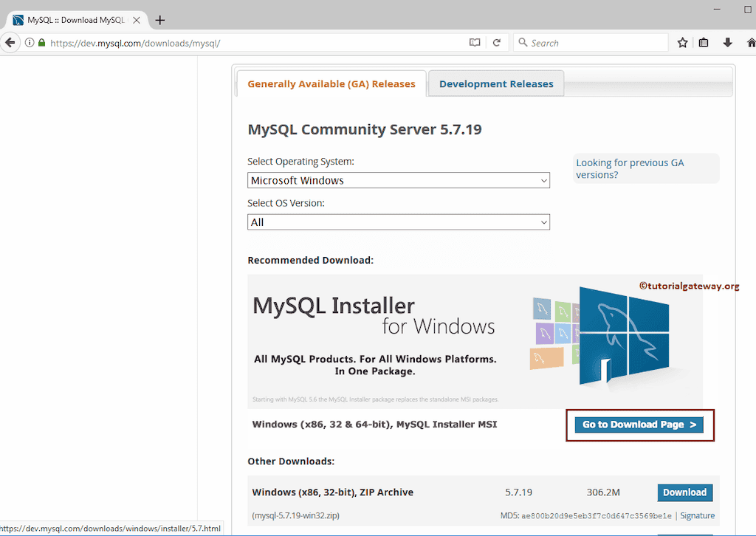Open the Select OS Version dropdown
Viewport: 756px width, 536px height.
[x=398, y=222]
